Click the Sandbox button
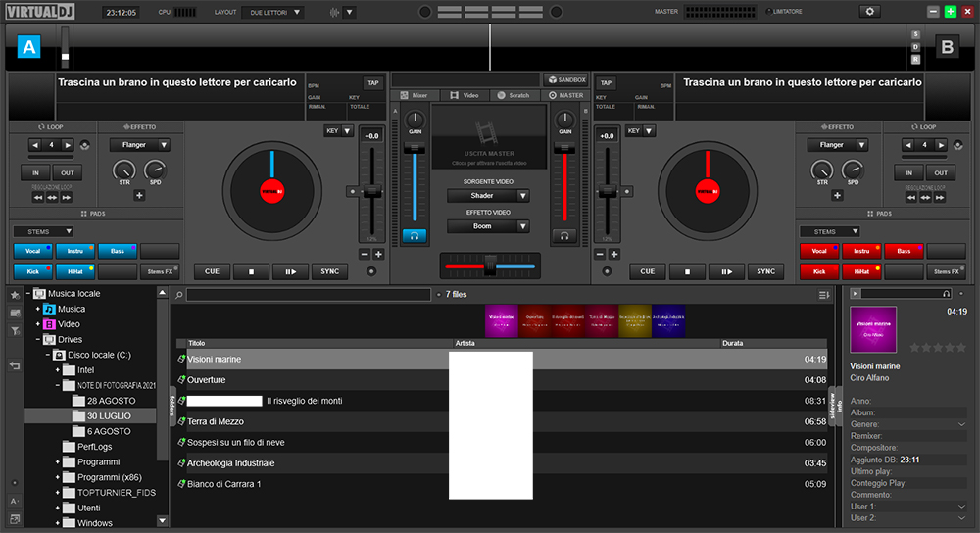Viewport: 980px width, 533px height. coord(566,80)
